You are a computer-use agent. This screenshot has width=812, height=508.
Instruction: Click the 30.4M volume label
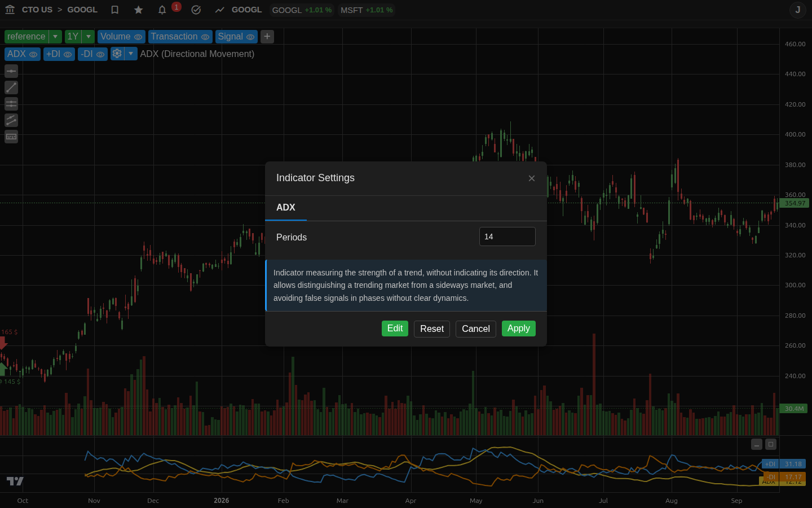pos(794,409)
